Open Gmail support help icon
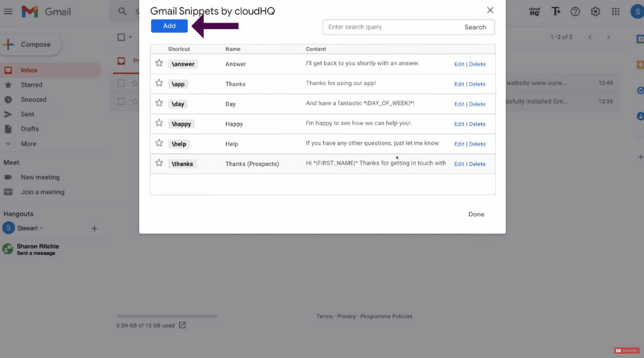This screenshot has height=358, width=644. pyautogui.click(x=575, y=12)
